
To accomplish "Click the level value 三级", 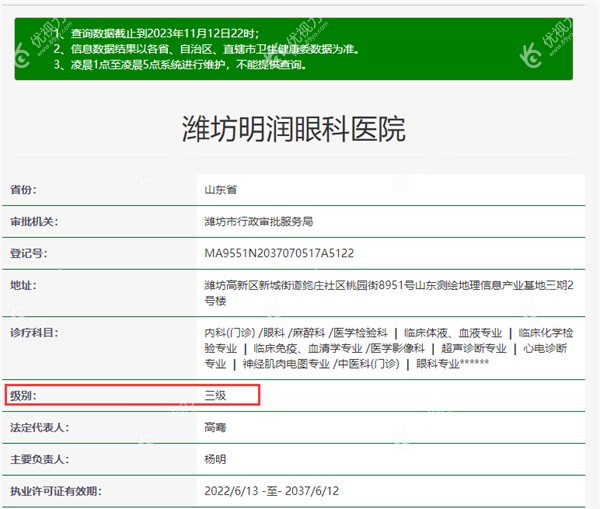I will point(215,395).
